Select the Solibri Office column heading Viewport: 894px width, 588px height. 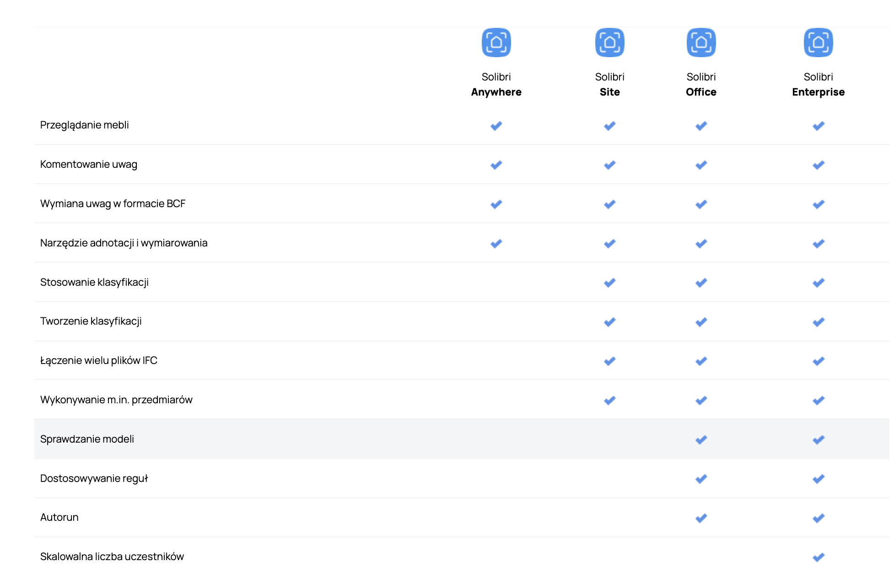pyautogui.click(x=701, y=85)
